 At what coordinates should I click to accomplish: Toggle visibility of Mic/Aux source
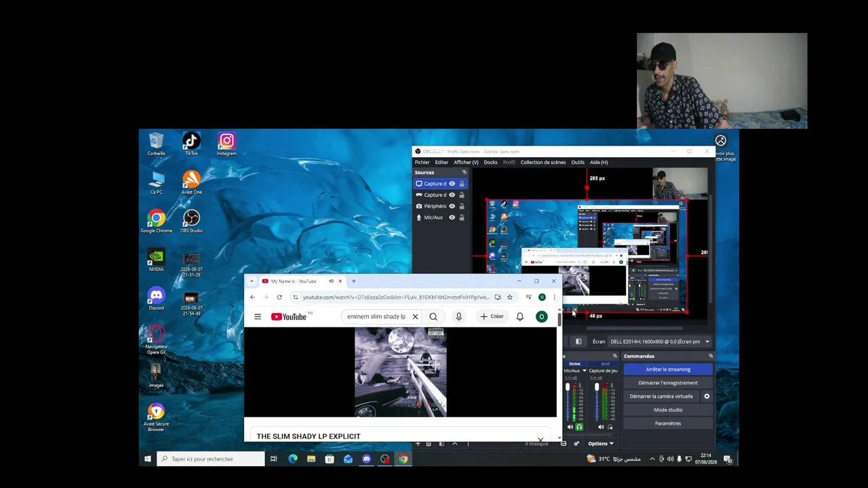[452, 217]
